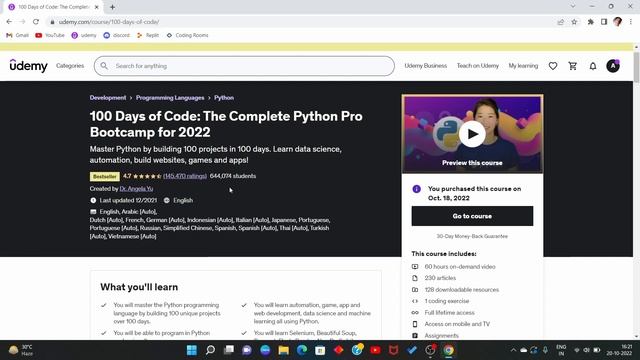Open the discord bookmark

(x=116, y=36)
